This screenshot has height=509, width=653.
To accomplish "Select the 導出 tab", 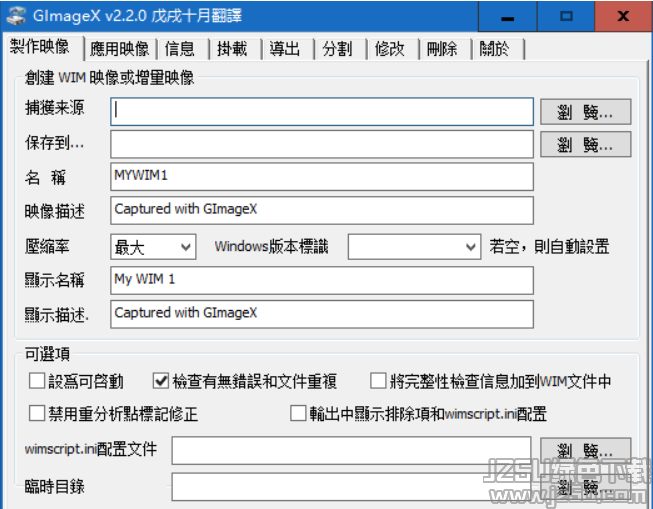I will coord(285,49).
